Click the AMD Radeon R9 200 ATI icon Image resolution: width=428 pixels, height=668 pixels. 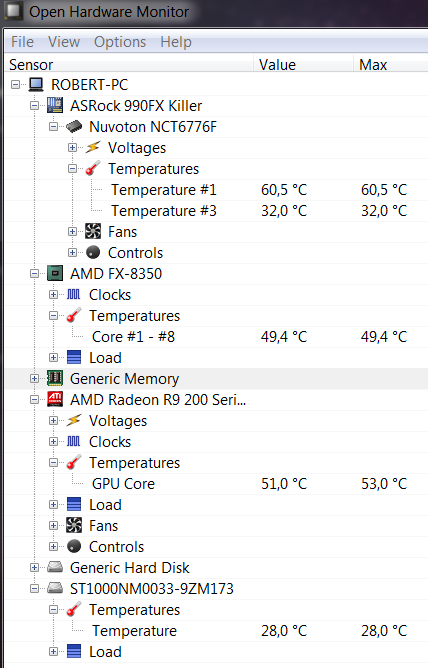click(x=55, y=399)
